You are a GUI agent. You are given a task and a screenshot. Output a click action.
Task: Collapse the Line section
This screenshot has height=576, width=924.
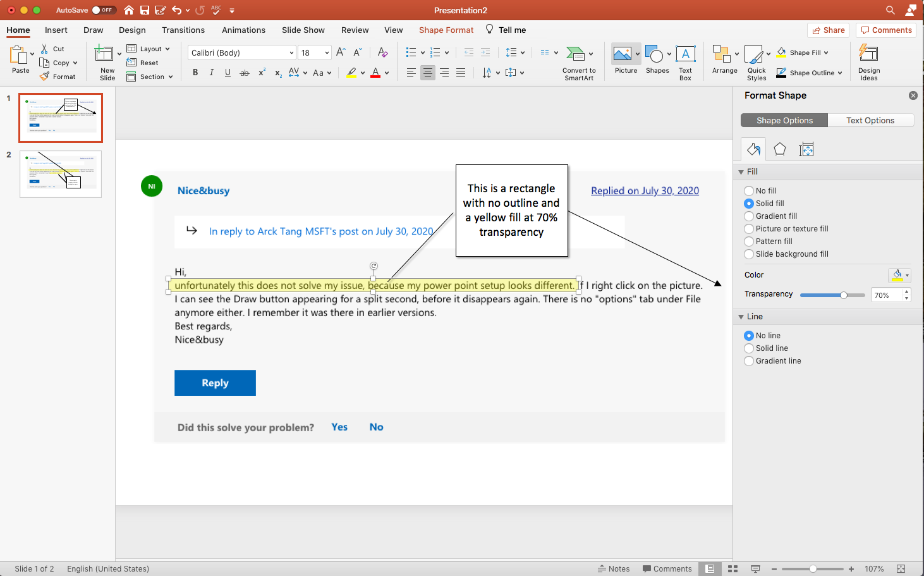pos(741,317)
